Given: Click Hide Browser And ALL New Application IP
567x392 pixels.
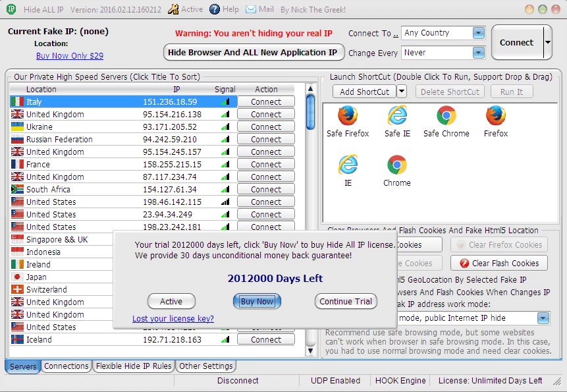Looking at the screenshot, I should (x=254, y=53).
